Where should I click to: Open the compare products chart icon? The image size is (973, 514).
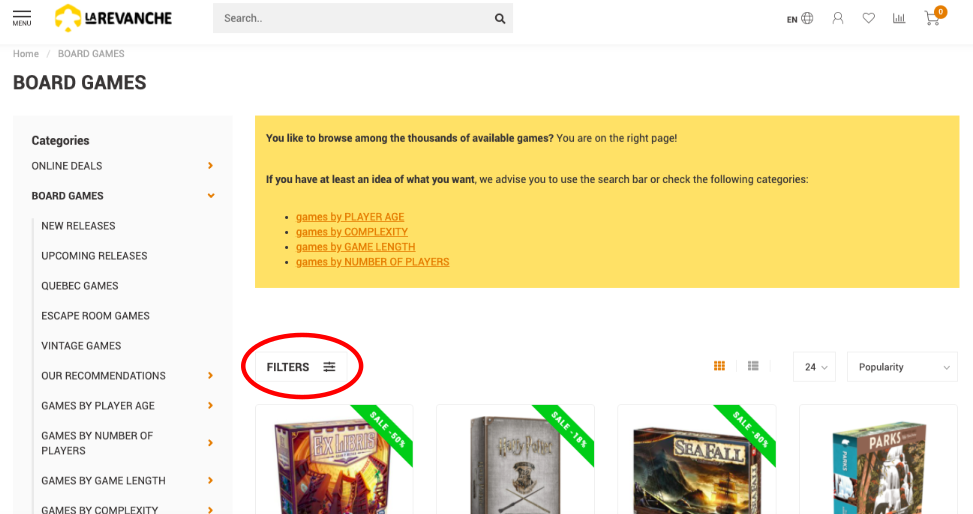[x=899, y=18]
